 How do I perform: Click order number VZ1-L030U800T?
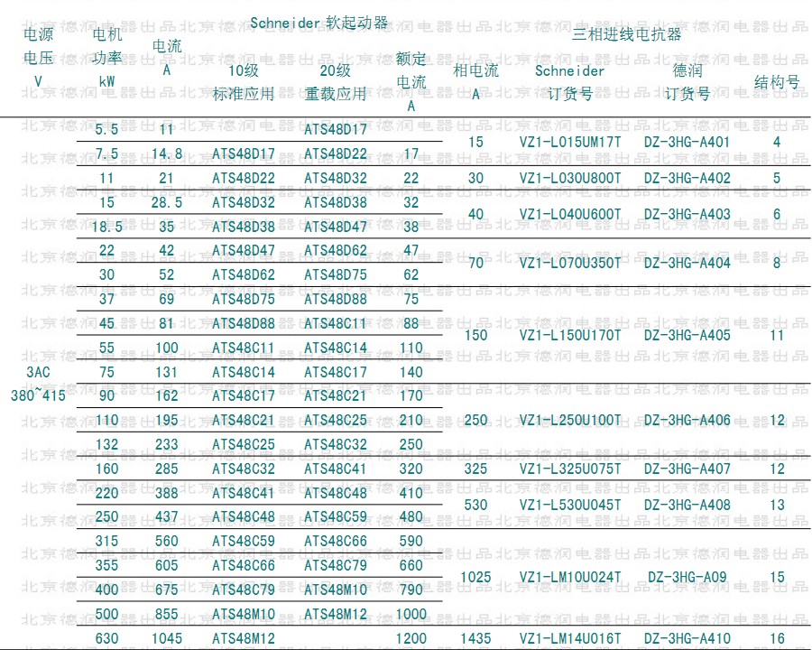click(570, 179)
